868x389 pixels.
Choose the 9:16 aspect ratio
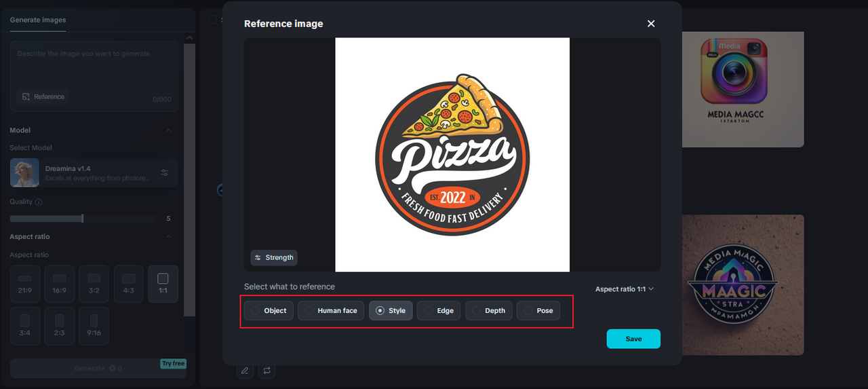(x=94, y=326)
